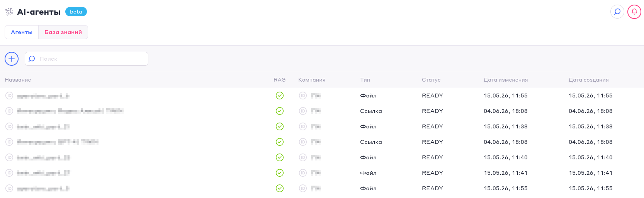Focus the Поиск search field

click(x=87, y=59)
